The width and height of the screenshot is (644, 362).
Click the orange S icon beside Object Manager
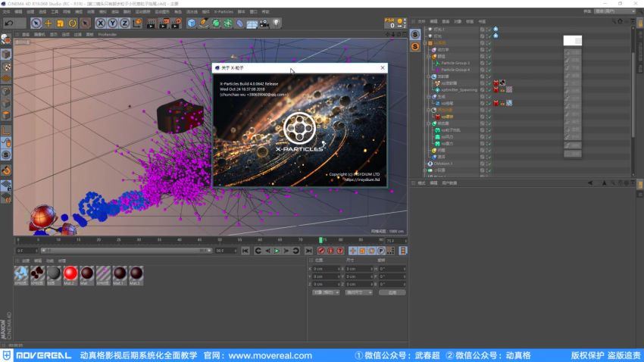click(x=415, y=46)
